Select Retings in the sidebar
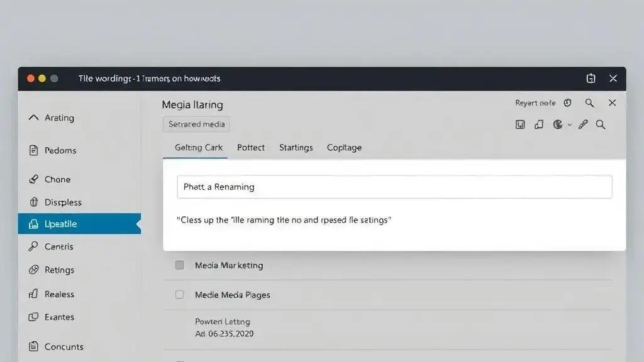Viewport: 644px width, 362px height. [x=59, y=270]
